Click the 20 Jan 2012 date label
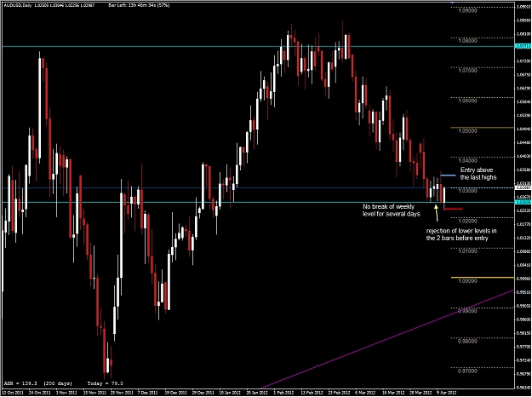Screen dimensions: 532x397 pos(256,392)
